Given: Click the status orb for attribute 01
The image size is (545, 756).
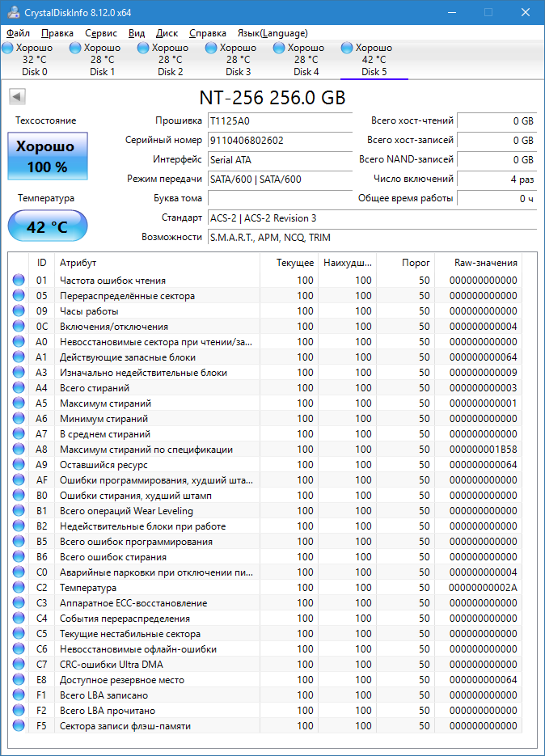Looking at the screenshot, I should 19,280.
